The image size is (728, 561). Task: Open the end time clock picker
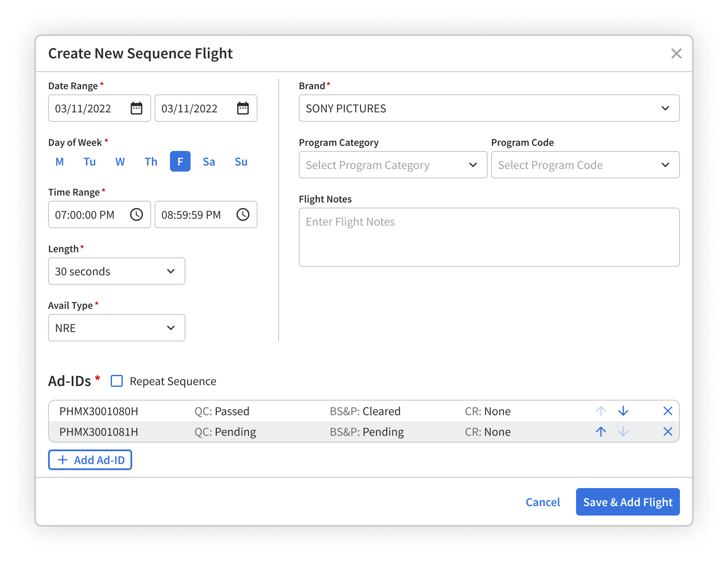coord(243,214)
